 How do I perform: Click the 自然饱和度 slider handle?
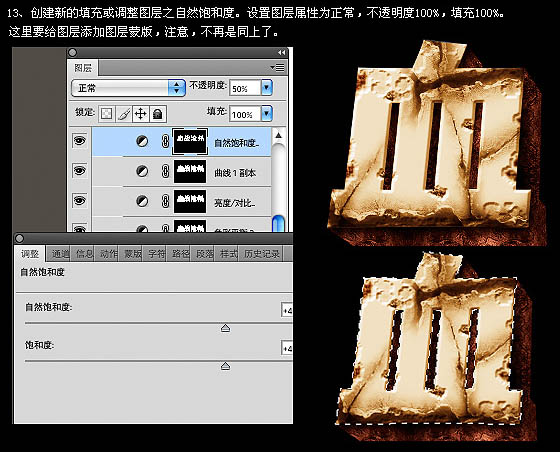point(225,328)
